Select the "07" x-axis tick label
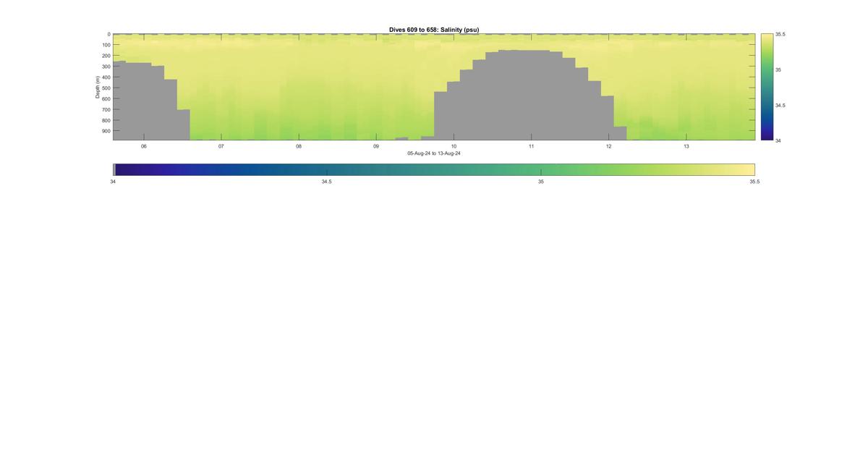The image size is (868, 450). (x=221, y=146)
